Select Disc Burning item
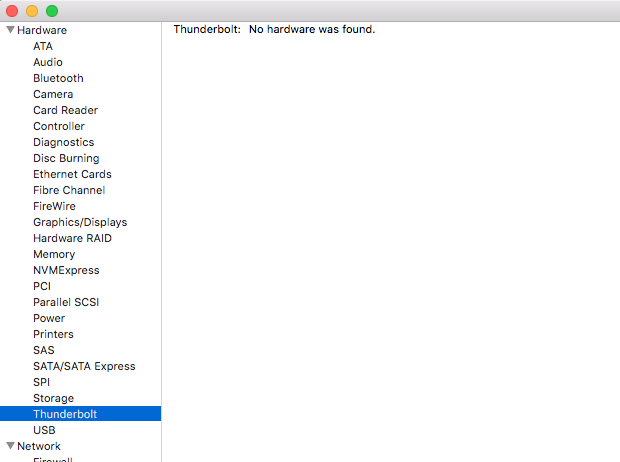 66,158
